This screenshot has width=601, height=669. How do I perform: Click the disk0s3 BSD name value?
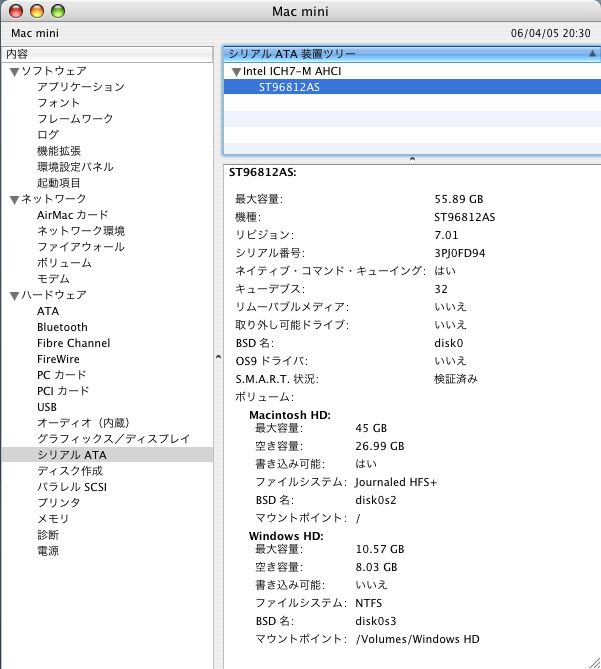[376, 621]
